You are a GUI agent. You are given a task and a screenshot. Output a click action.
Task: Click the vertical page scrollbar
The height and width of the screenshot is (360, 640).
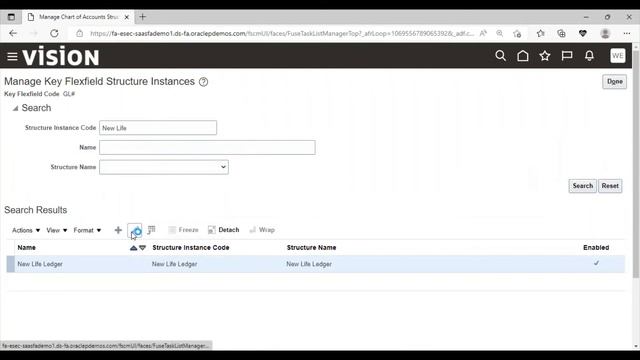636,163
